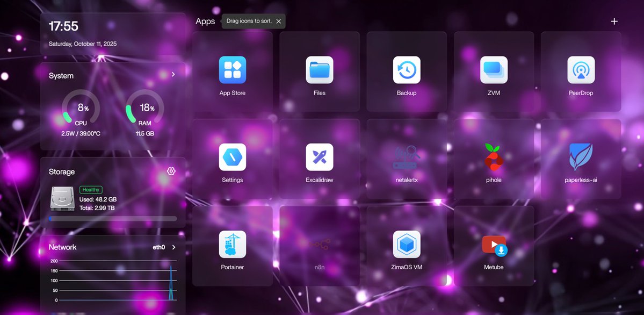Open the ZVM app icon

coord(494,70)
